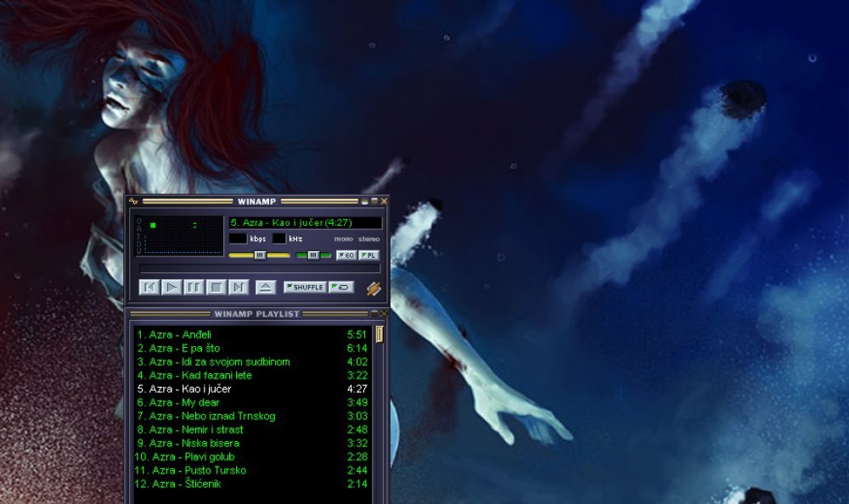
Task: Click the green balance slider handle
Action: [313, 255]
